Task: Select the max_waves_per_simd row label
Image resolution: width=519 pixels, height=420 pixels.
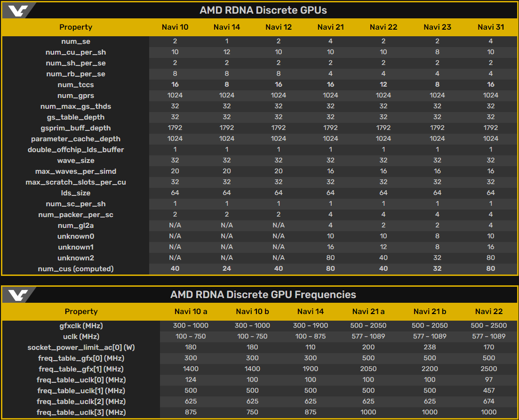Action: (75, 171)
